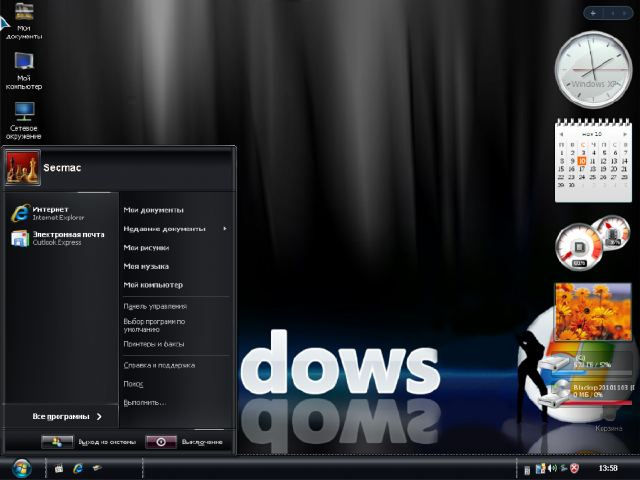640x480 pixels.
Task: Click the leftmost tray icon
Action: point(527,470)
